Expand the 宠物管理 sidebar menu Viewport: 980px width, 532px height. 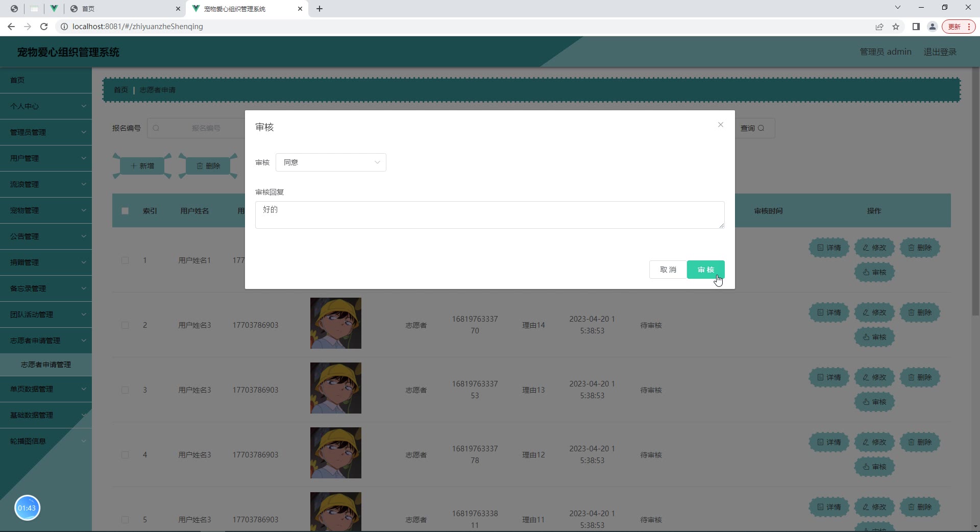click(x=46, y=210)
